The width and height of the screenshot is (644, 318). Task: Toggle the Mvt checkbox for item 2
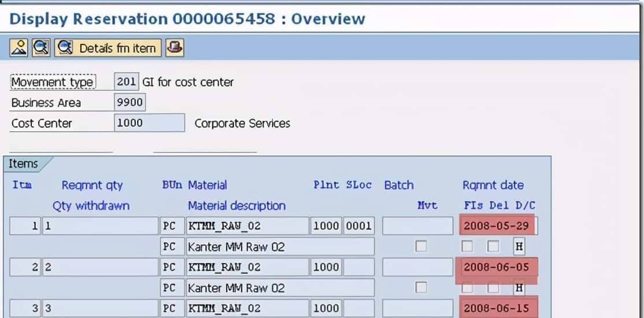click(421, 287)
